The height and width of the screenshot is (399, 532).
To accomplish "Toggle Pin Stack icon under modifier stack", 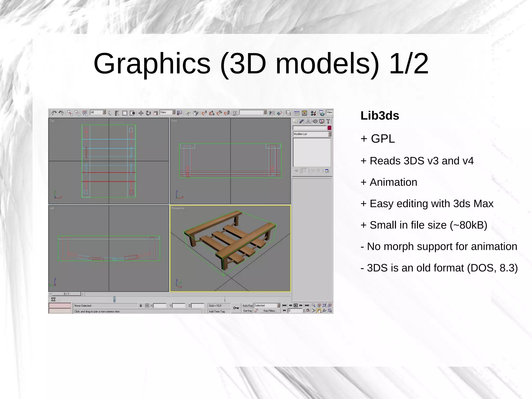I will point(296,171).
